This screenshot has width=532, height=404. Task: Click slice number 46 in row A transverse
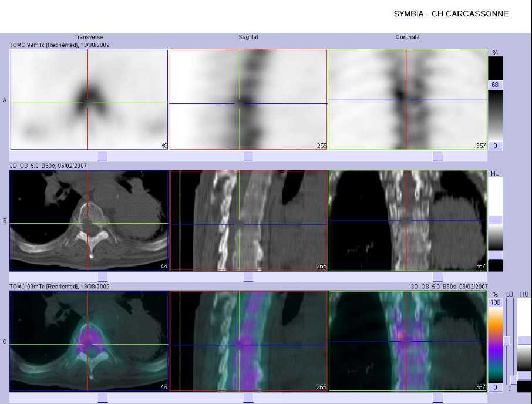(x=164, y=146)
